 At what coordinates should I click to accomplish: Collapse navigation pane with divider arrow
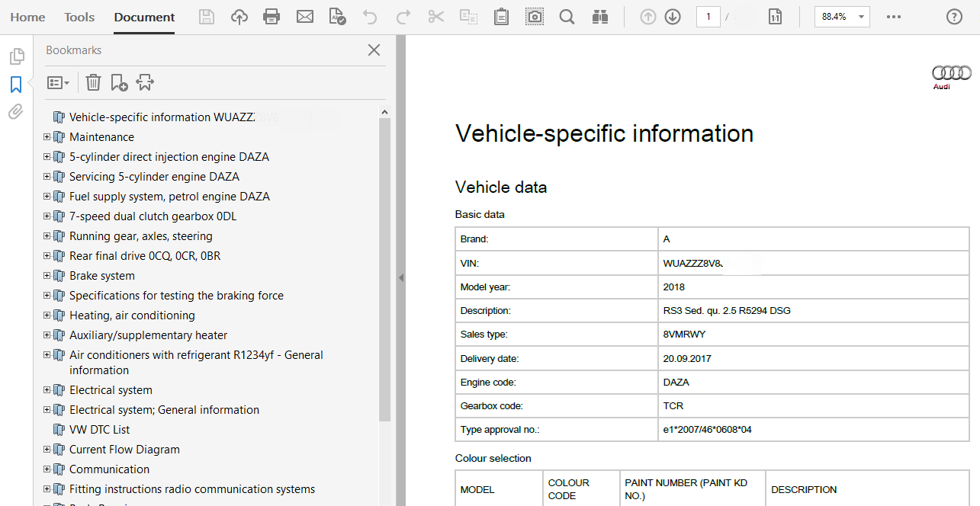(x=401, y=278)
